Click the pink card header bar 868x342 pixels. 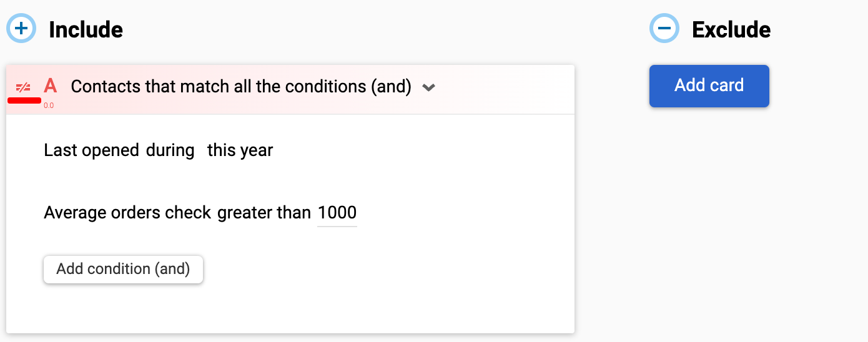[290, 89]
